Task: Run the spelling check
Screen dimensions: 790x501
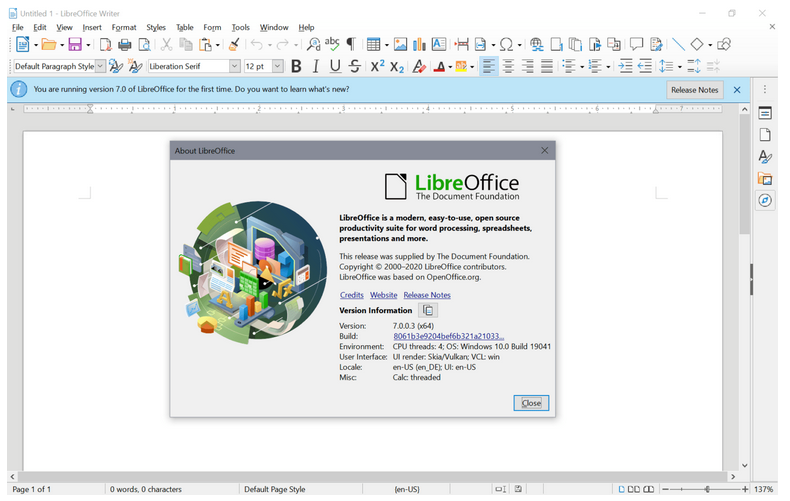Action: point(332,44)
